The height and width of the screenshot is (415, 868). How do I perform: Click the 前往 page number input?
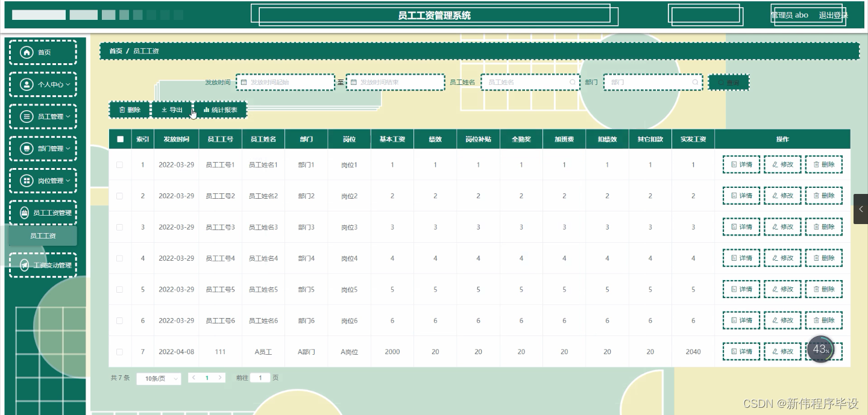(x=260, y=378)
